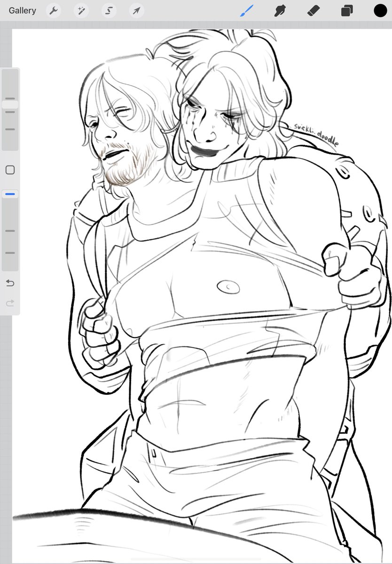Select the Selection S-ribbon tool
Viewport: 392px width, 564px height.
(109, 11)
